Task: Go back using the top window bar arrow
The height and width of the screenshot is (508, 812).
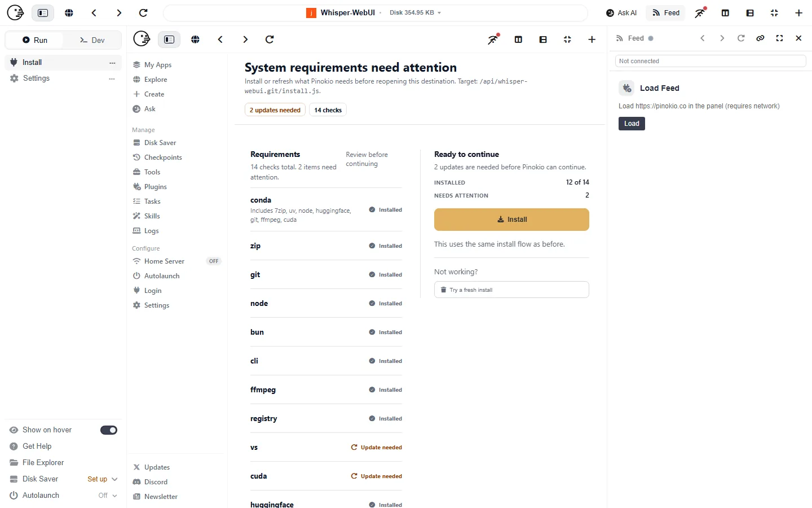Action: [94, 12]
